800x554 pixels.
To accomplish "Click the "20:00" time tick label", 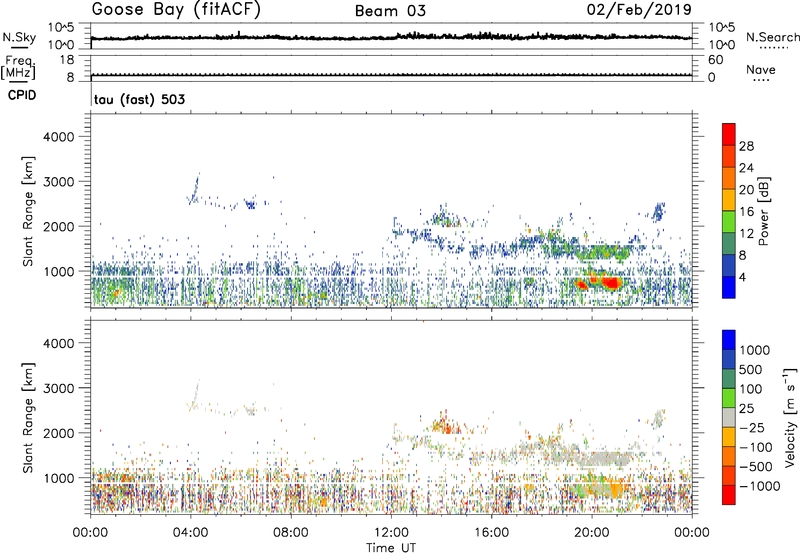I will tap(591, 533).
